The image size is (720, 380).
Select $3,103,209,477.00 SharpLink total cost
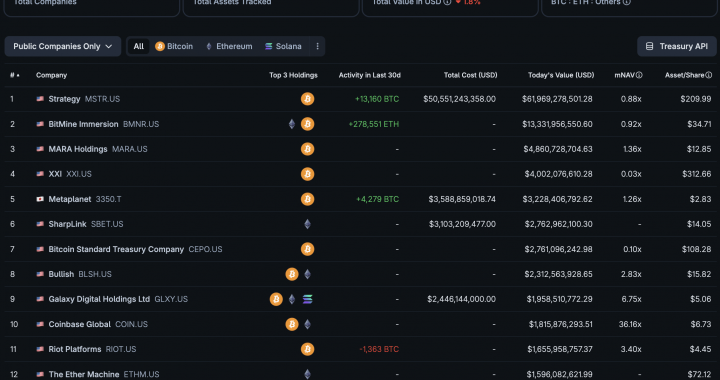[462, 224]
